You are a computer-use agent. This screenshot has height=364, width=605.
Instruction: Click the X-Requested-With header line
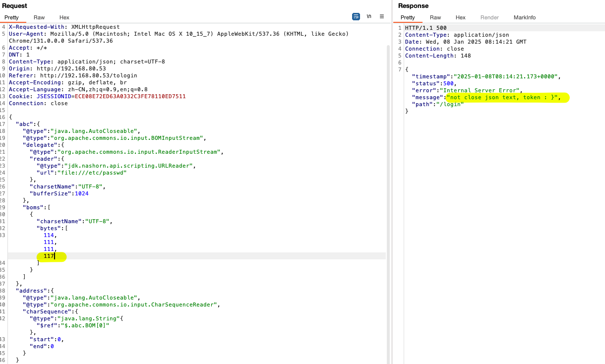(64, 27)
